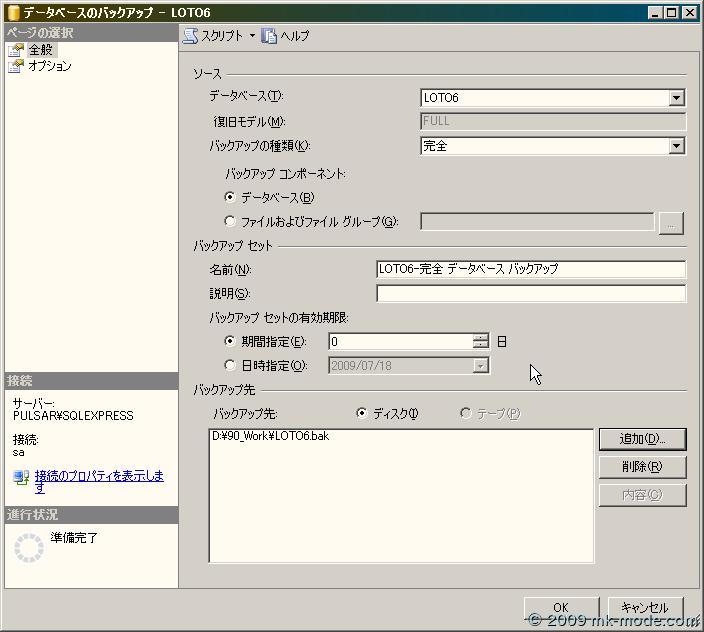Image resolution: width=704 pixels, height=632 pixels.
Task: Choose ファイルおよびファイル グループ radio button
Action: [231, 222]
